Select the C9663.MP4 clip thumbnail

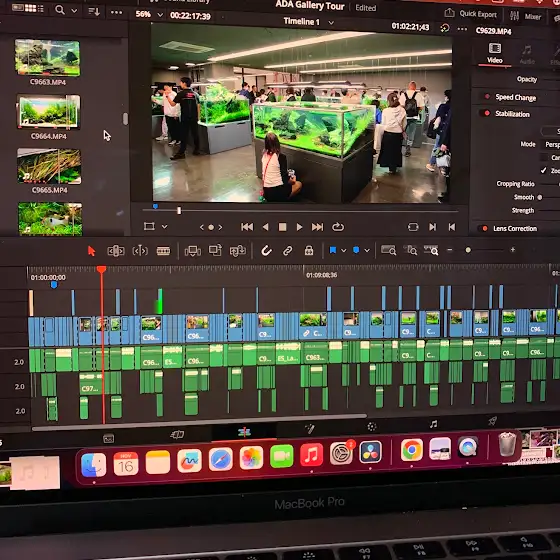[48, 58]
